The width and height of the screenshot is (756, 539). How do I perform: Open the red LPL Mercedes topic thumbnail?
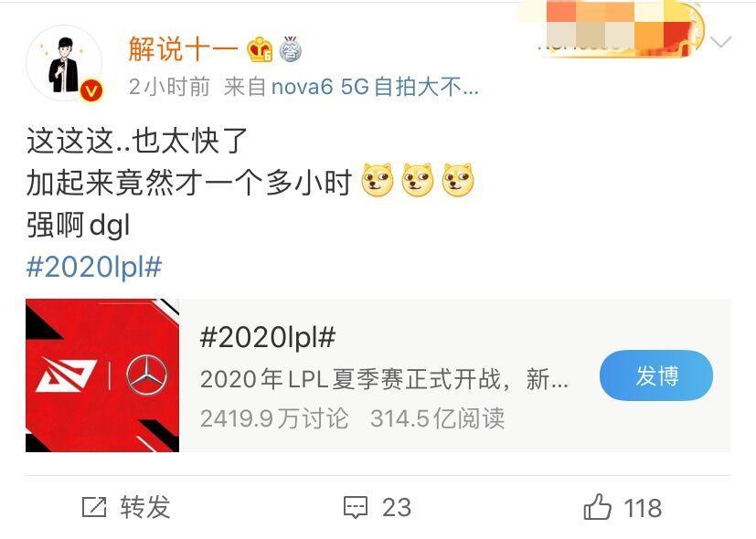(102, 375)
